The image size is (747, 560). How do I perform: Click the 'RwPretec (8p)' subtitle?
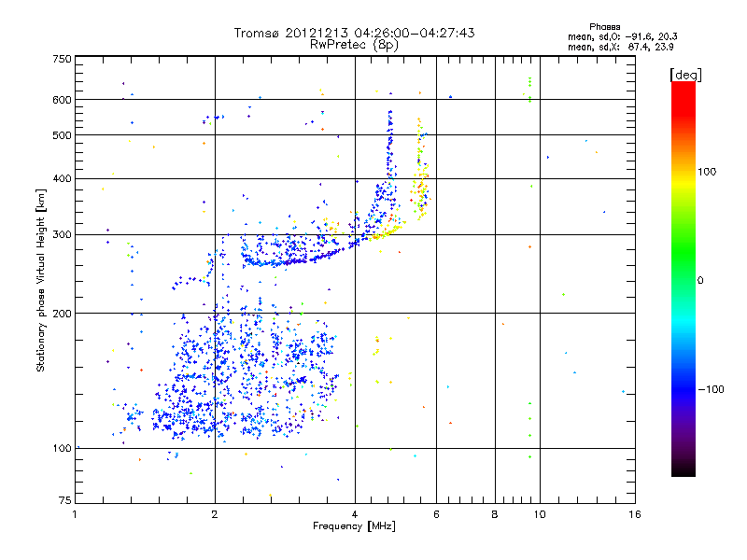[354, 45]
